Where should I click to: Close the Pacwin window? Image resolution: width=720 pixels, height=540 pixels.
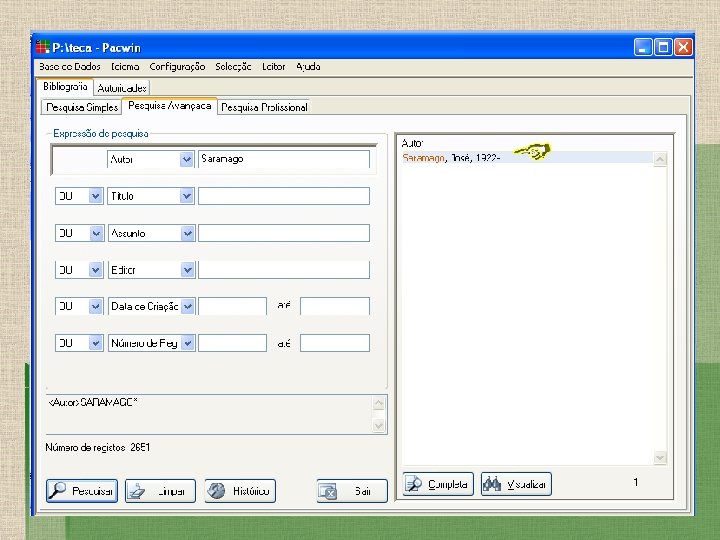pos(683,47)
